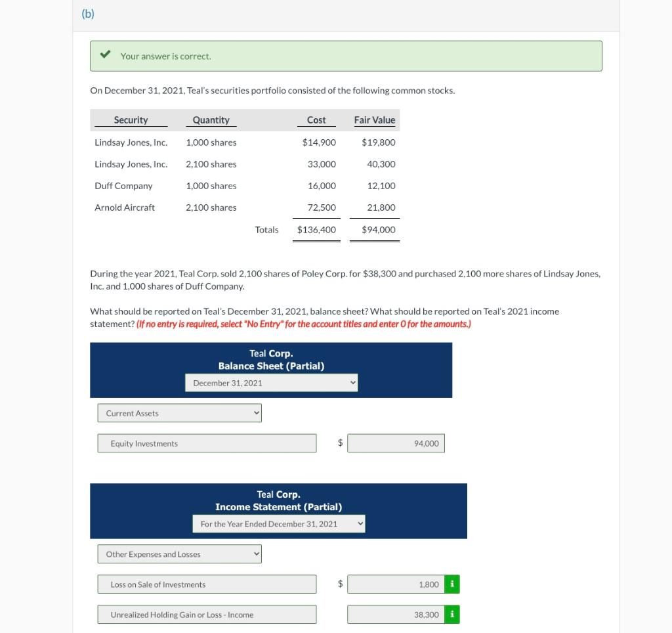Click the dollar sign beside Loss on Sale
The image size is (672, 633).
click(339, 584)
